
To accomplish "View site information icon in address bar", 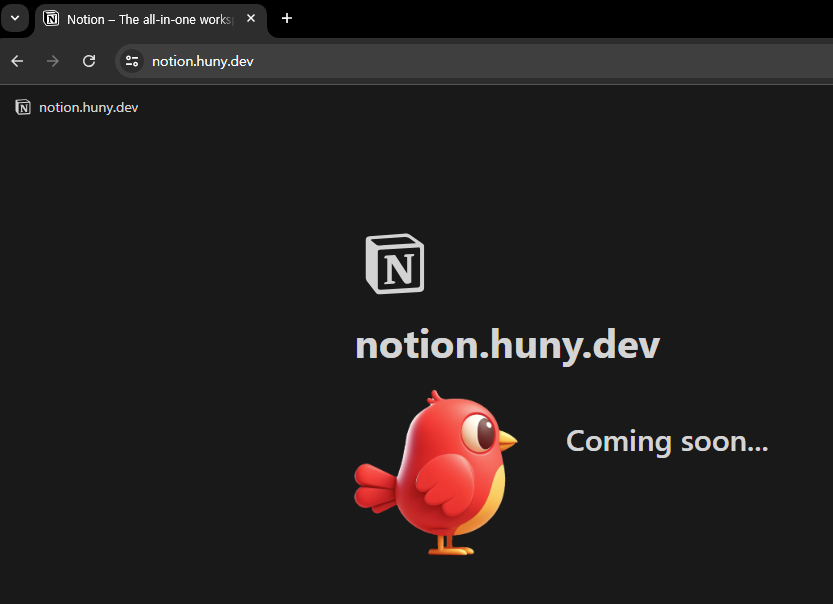I will pyautogui.click(x=132, y=61).
